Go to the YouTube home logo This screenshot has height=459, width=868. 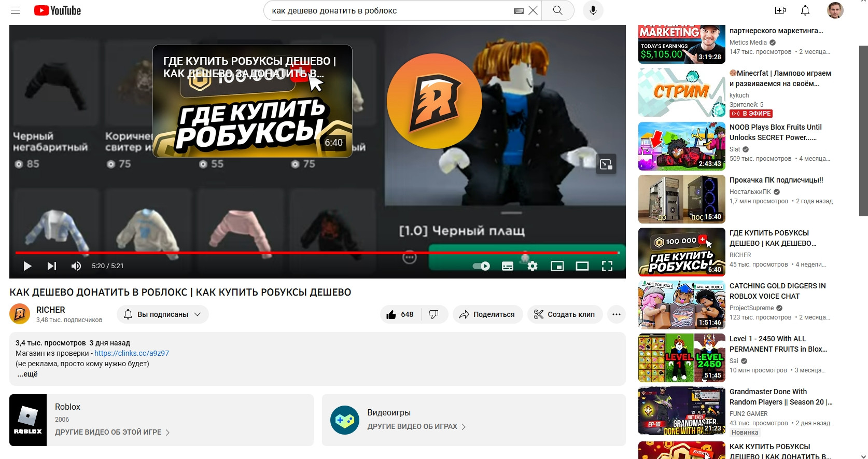tap(58, 10)
